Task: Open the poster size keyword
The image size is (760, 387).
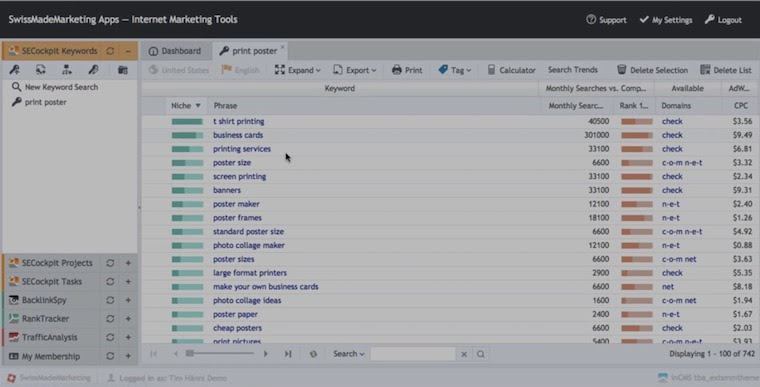Action: pyautogui.click(x=232, y=162)
